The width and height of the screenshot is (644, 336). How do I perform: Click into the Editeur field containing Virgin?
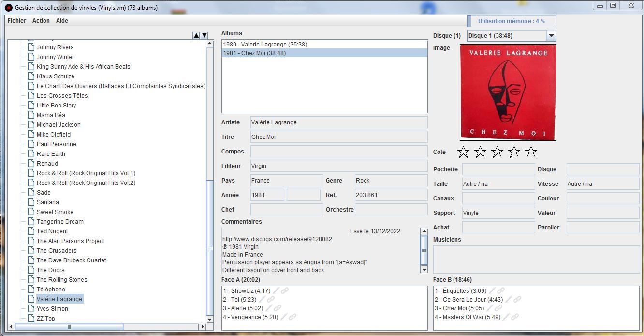click(x=339, y=166)
